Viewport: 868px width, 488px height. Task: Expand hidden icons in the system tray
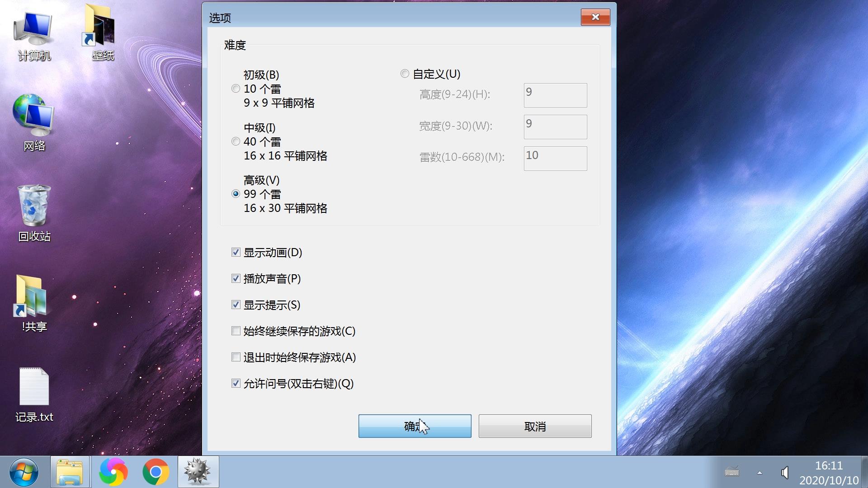(759, 473)
